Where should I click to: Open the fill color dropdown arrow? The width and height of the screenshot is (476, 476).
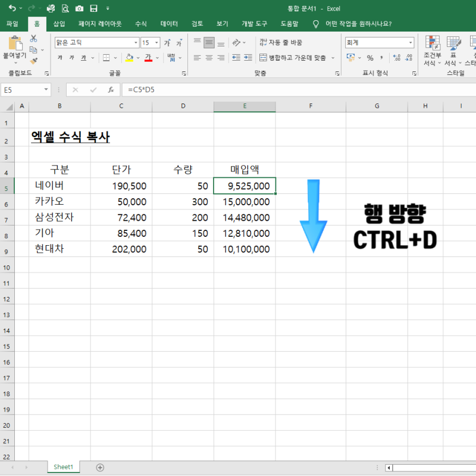(x=137, y=59)
